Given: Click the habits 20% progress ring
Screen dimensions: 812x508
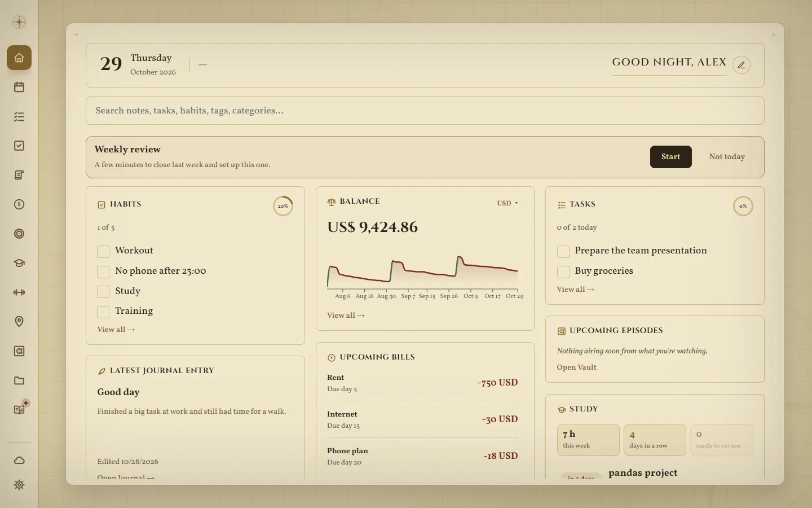Looking at the screenshot, I should [x=283, y=206].
